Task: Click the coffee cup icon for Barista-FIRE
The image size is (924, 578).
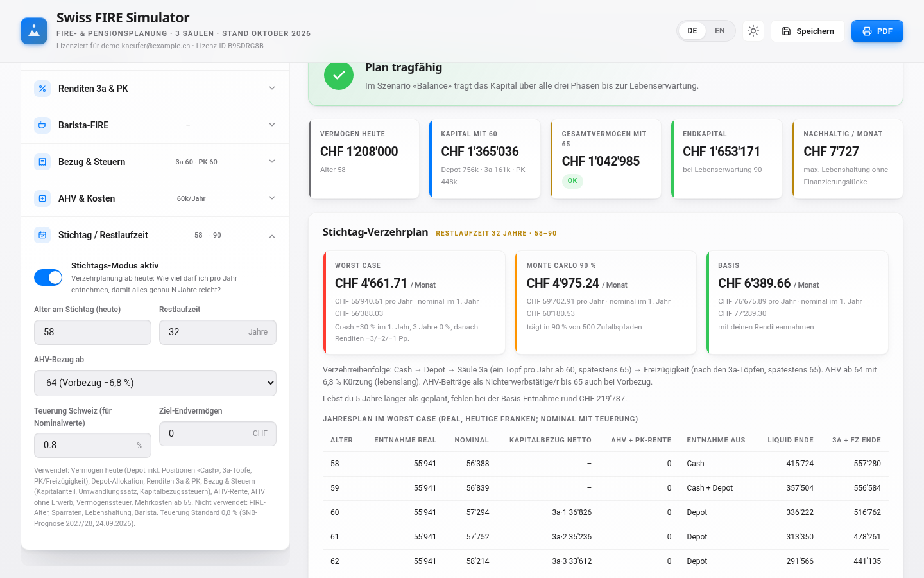Action: pos(42,125)
